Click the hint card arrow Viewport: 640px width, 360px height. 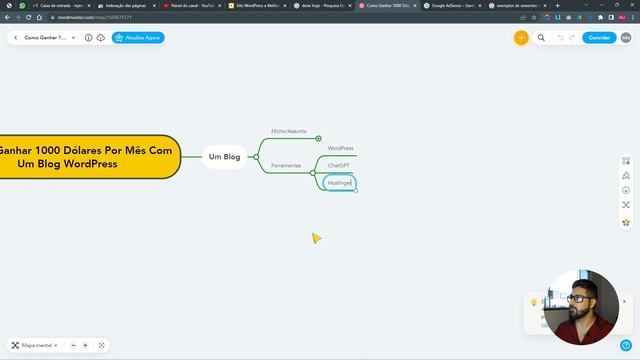pos(624,301)
